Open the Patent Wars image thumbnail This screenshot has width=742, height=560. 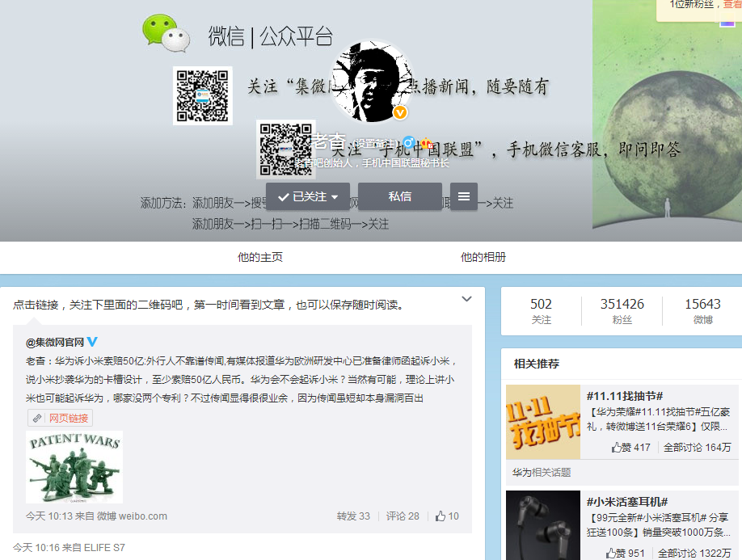[74, 467]
